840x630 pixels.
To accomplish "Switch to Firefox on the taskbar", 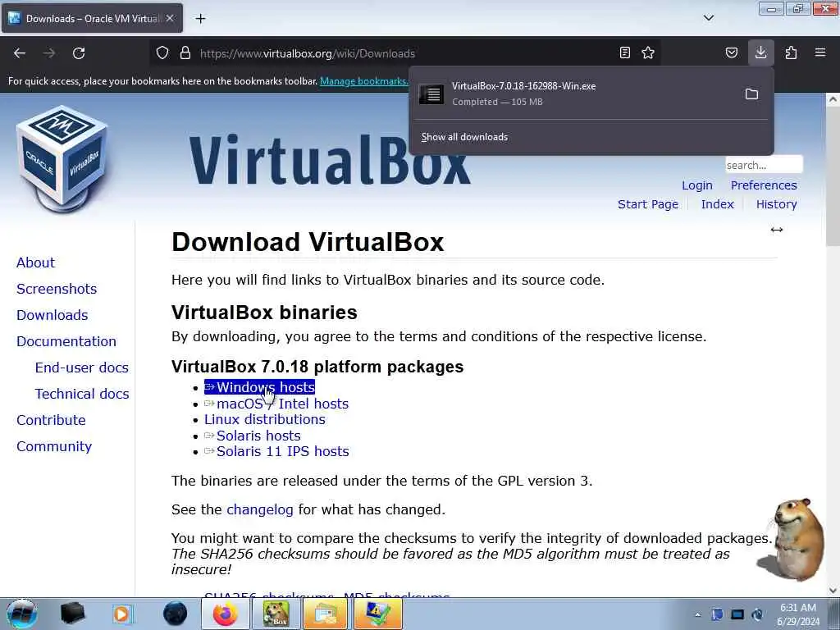I will pyautogui.click(x=225, y=614).
